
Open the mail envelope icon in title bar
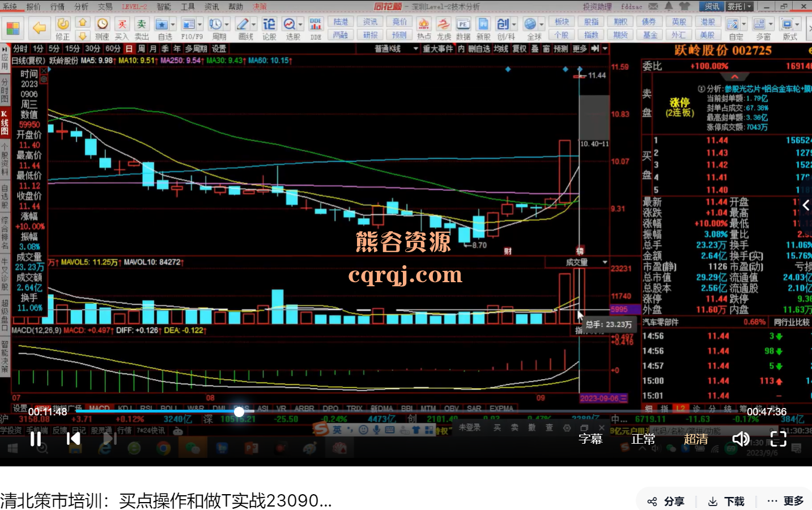pyautogui.click(x=653, y=6)
